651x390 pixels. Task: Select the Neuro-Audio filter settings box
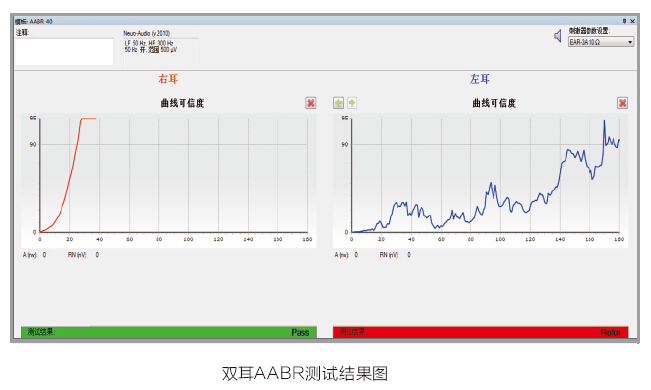click(x=161, y=51)
